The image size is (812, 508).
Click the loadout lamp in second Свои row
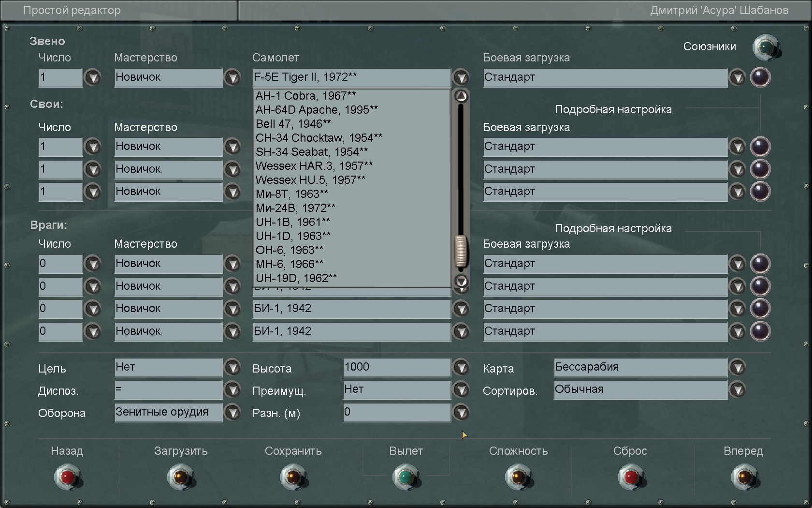click(760, 169)
